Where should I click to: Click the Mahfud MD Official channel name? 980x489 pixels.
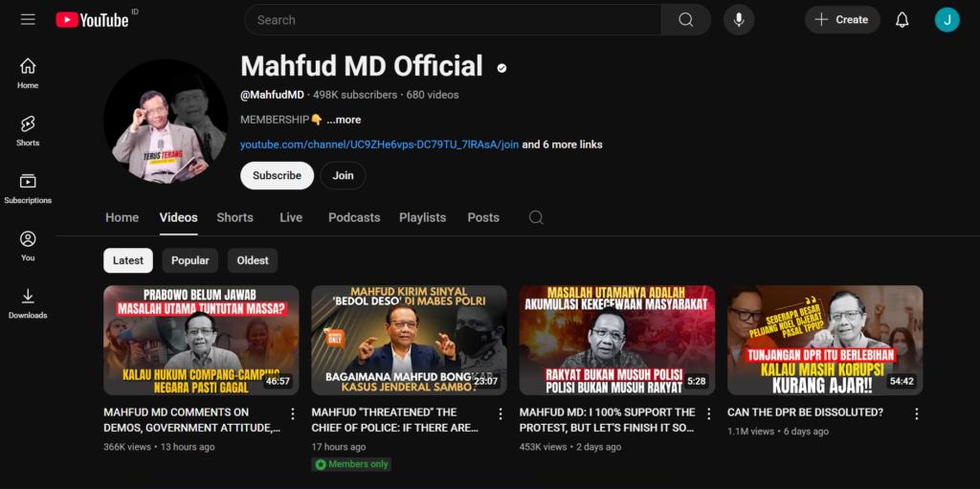tap(362, 66)
